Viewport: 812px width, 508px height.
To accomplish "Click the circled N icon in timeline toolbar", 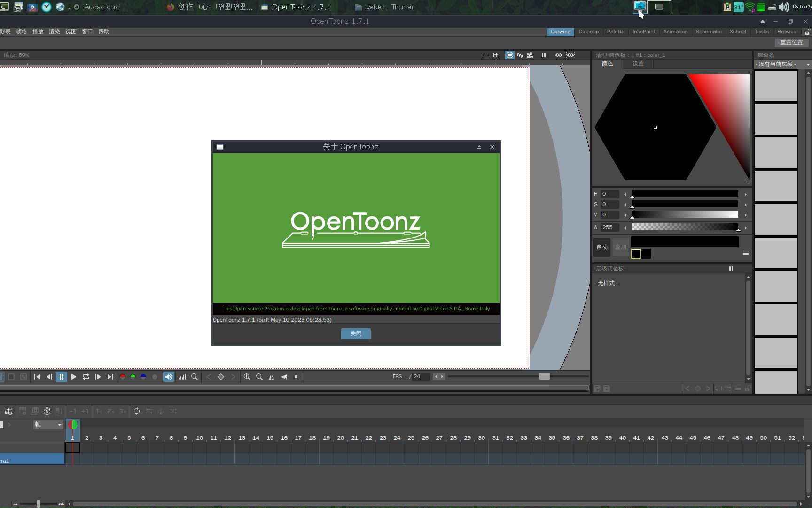I will pyautogui.click(x=47, y=411).
